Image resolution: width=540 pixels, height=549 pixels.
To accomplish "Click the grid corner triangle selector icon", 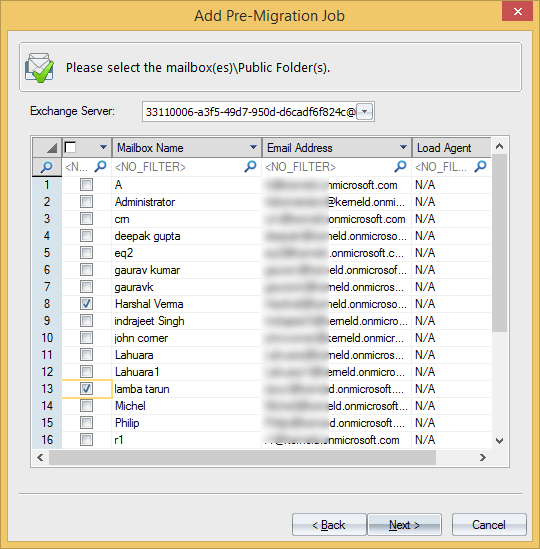I will coord(51,148).
